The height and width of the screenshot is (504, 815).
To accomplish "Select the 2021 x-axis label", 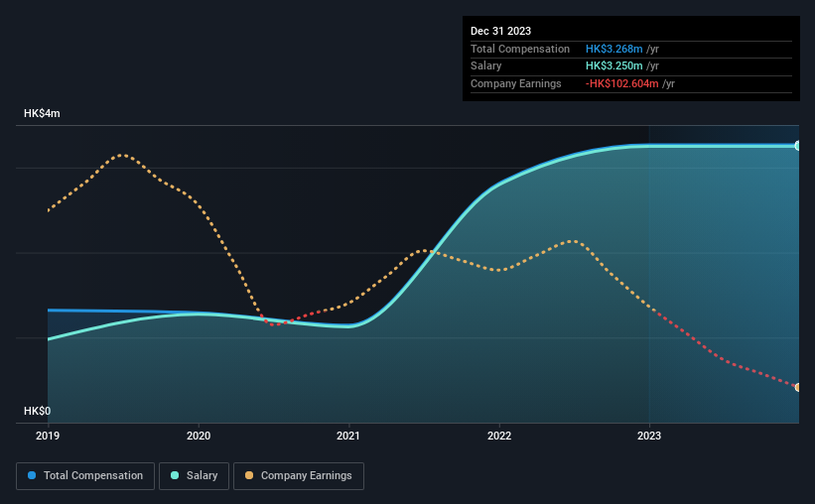I will click(x=348, y=436).
